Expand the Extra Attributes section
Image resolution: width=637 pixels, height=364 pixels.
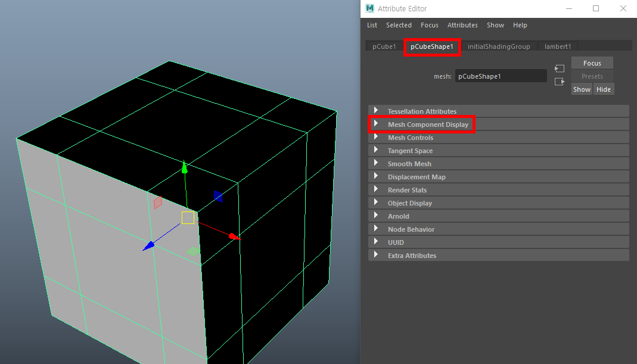tap(499, 255)
